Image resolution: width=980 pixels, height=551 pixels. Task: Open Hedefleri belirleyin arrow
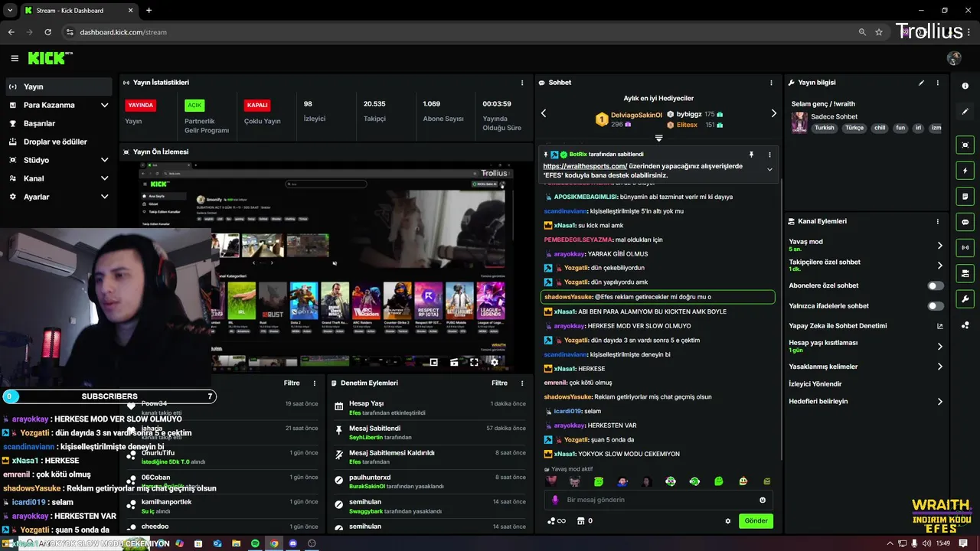(940, 402)
